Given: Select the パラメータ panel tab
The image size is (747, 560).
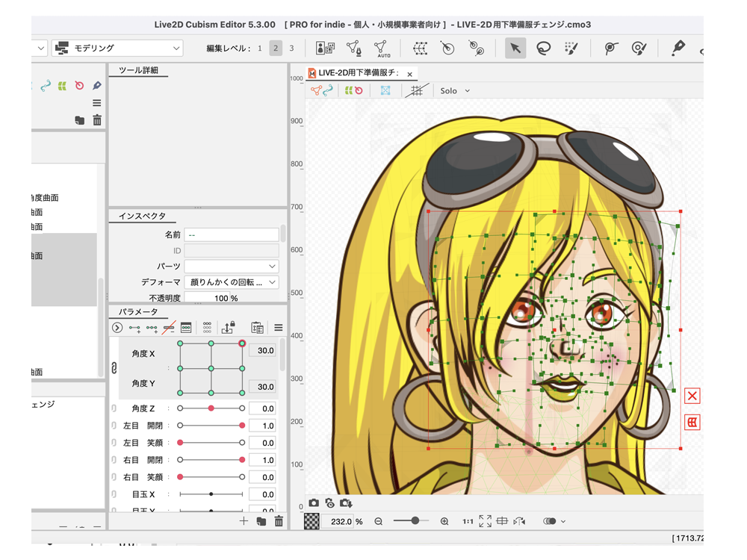Looking at the screenshot, I should (138, 311).
